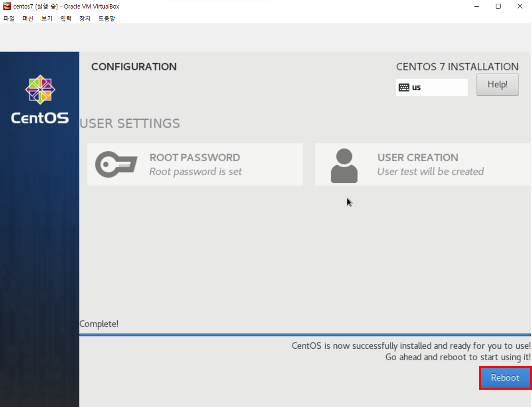Viewport: 532px width, 407px height.
Task: Open the 머신 menu
Action: pos(28,18)
